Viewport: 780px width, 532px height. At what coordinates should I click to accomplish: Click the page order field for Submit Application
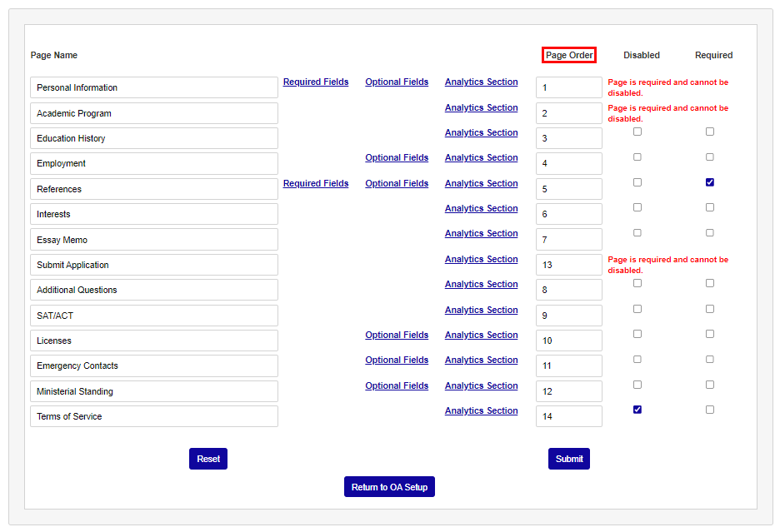click(568, 264)
